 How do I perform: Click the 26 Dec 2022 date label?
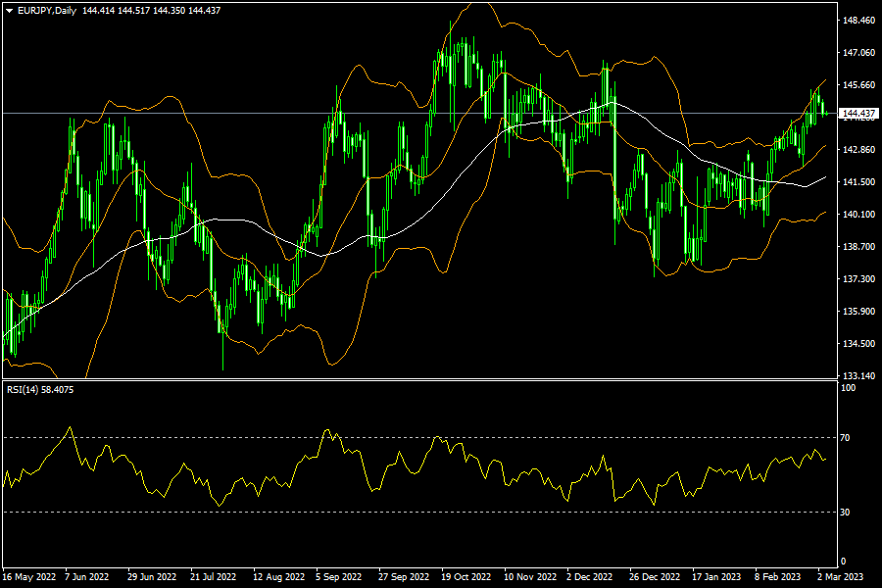click(x=655, y=577)
